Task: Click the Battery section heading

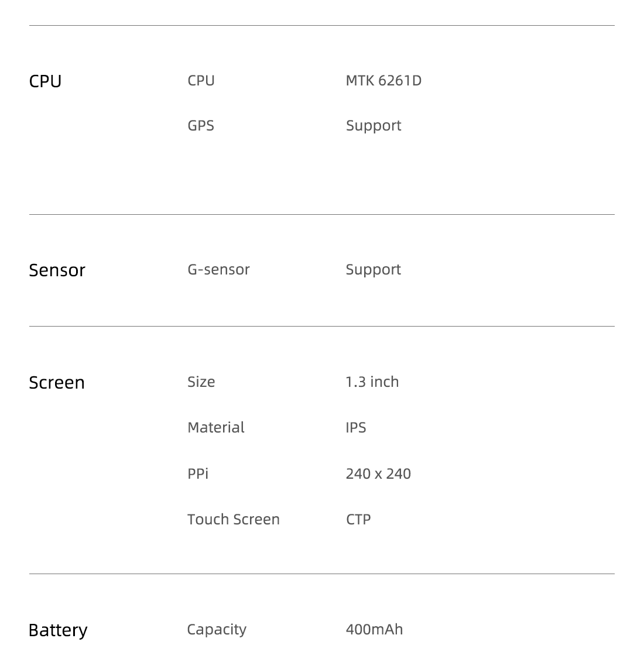Action: coord(58,630)
